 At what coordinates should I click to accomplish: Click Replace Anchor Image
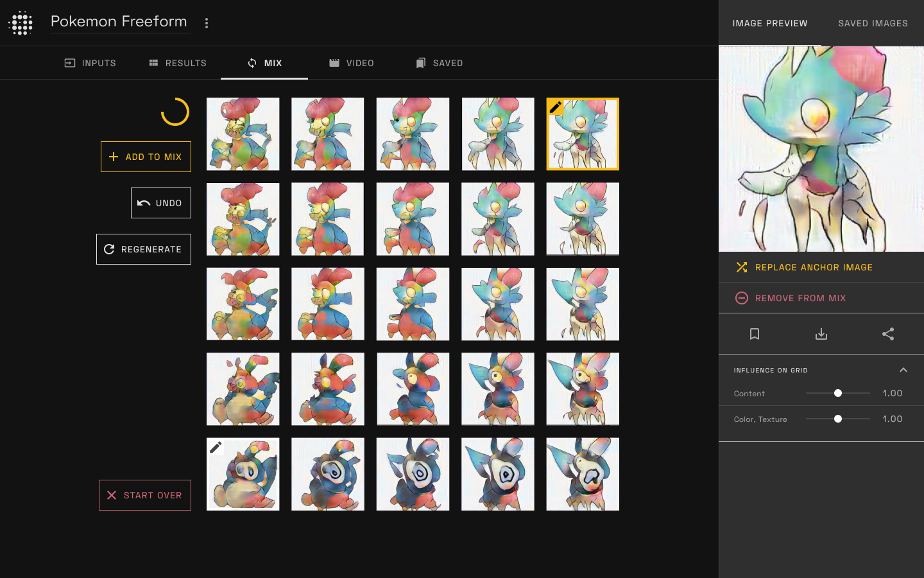coord(821,267)
